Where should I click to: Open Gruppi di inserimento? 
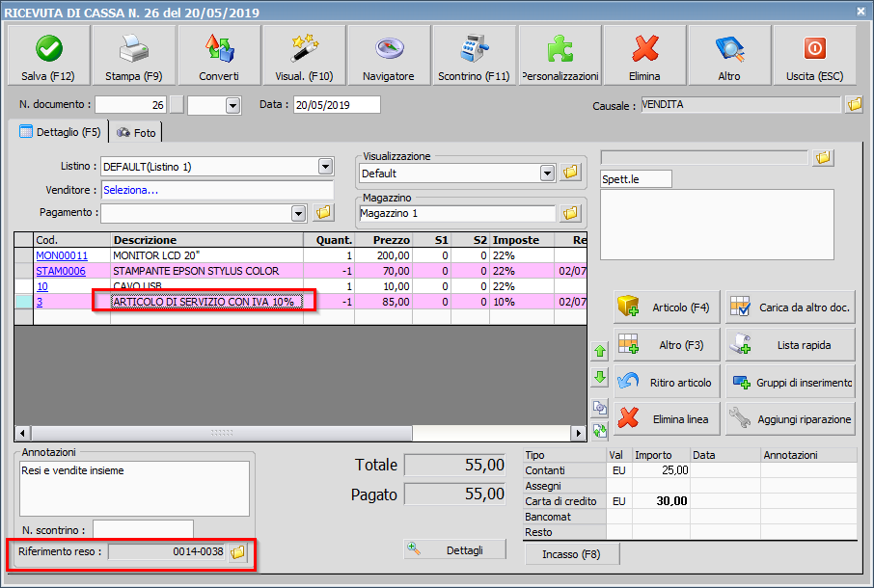click(790, 383)
